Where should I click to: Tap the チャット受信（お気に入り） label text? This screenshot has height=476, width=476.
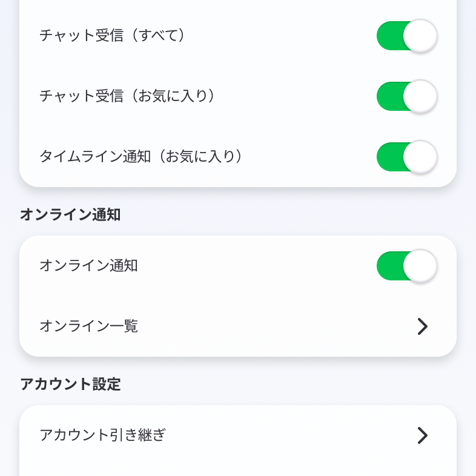[x=127, y=96]
